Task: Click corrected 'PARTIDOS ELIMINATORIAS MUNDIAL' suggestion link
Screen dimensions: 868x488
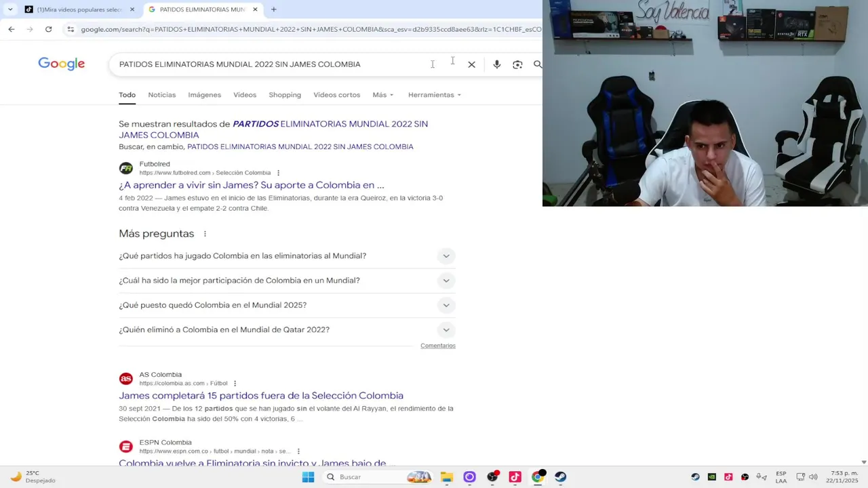Action: tap(273, 129)
